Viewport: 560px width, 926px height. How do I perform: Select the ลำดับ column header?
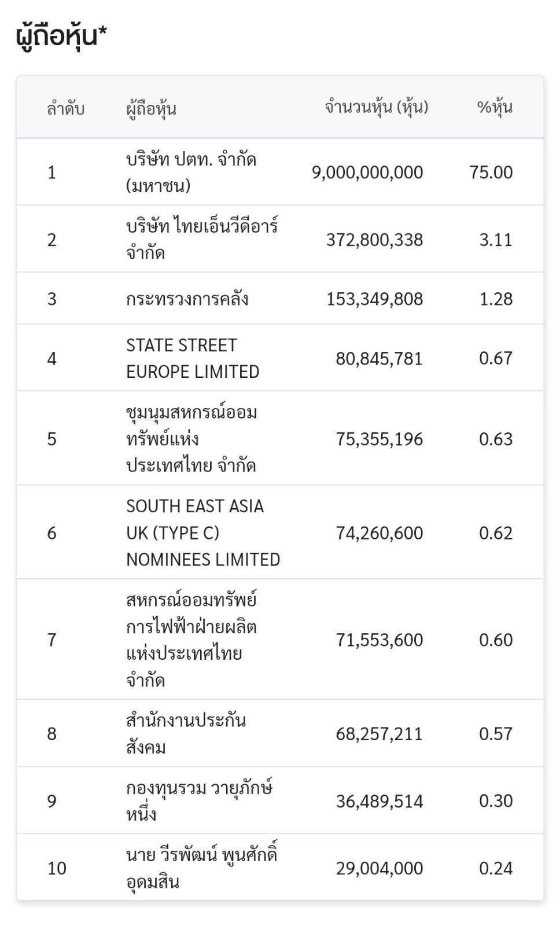click(66, 108)
